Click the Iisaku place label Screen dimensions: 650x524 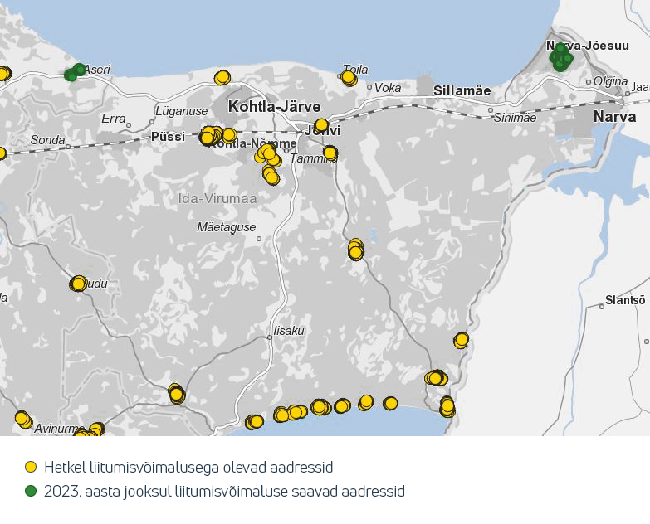click(287, 329)
